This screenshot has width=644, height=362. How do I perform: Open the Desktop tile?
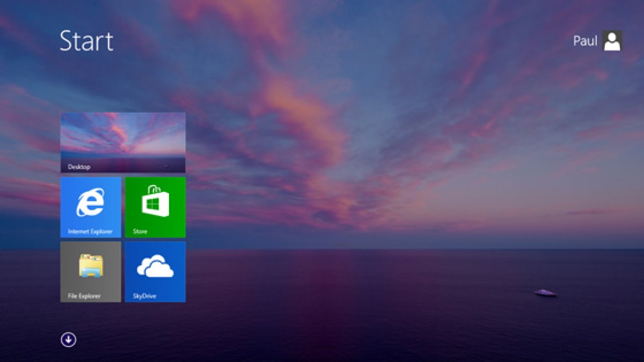(123, 143)
